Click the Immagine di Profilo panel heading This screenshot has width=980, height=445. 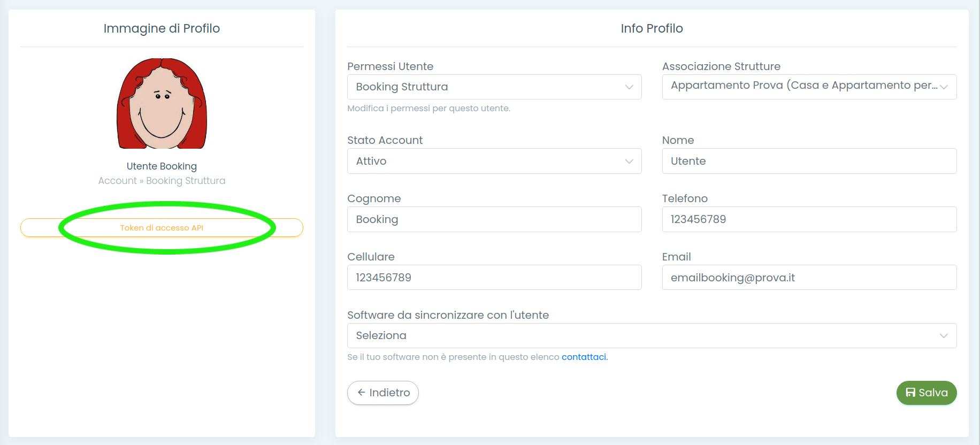162,28
